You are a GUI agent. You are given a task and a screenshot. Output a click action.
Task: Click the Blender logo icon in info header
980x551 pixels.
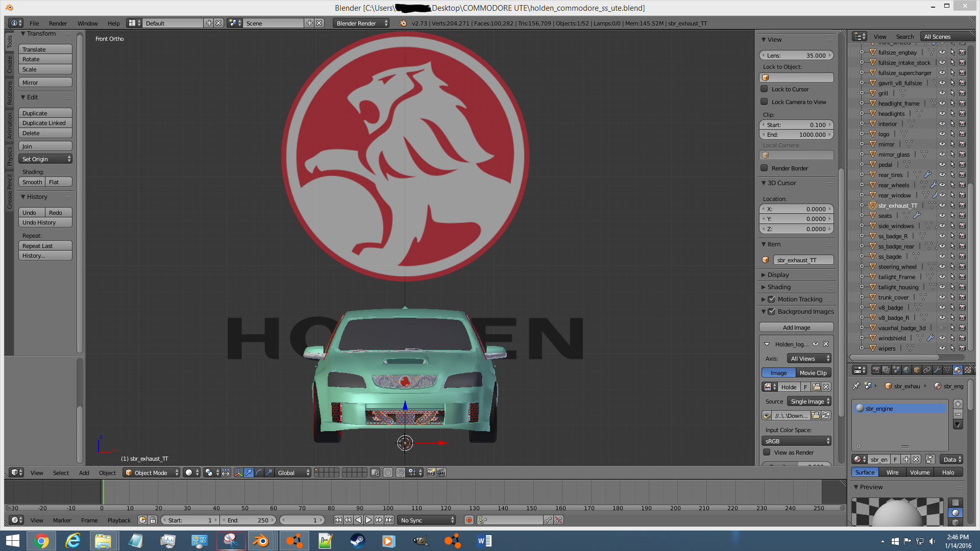403,23
